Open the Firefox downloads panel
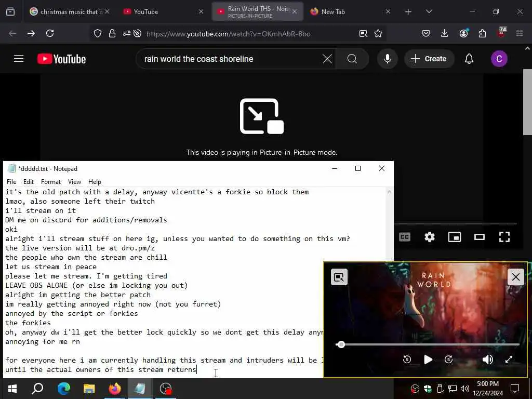Screen dimensions: 532x399 (445, 33)
